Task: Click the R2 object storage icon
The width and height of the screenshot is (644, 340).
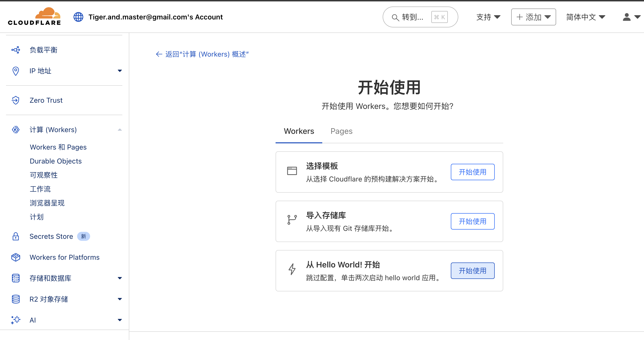Action: [15, 299]
